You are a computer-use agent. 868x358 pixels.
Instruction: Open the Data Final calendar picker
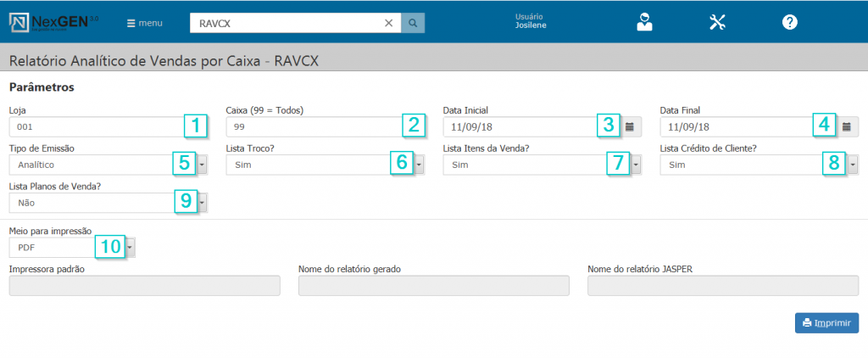coord(847,126)
